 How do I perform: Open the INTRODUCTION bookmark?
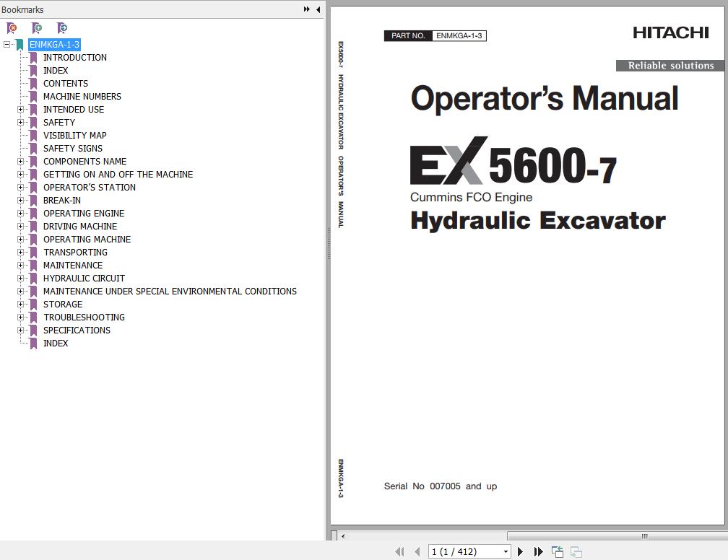click(x=75, y=58)
